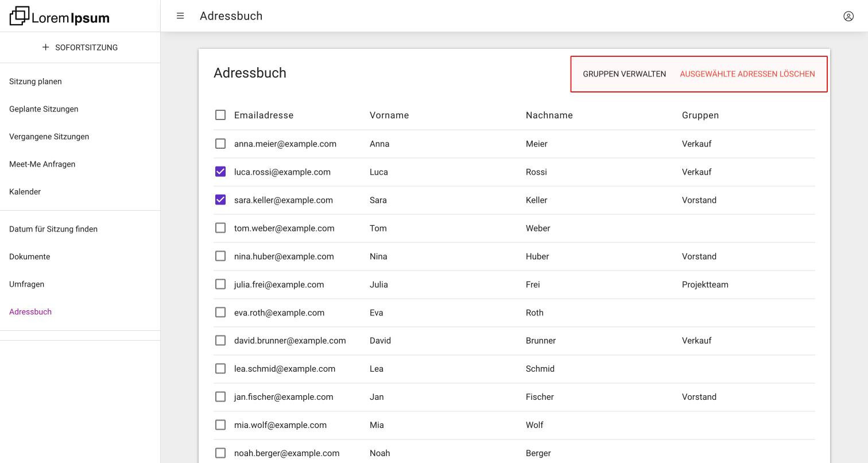Check julia.frei@example.com row checkbox
This screenshot has width=868, height=463.
(x=220, y=284)
